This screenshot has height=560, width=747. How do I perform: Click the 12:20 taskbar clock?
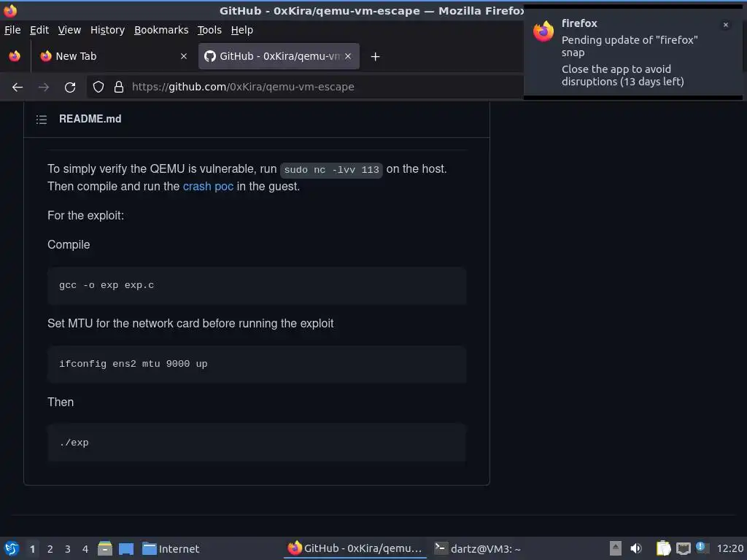[729, 549]
